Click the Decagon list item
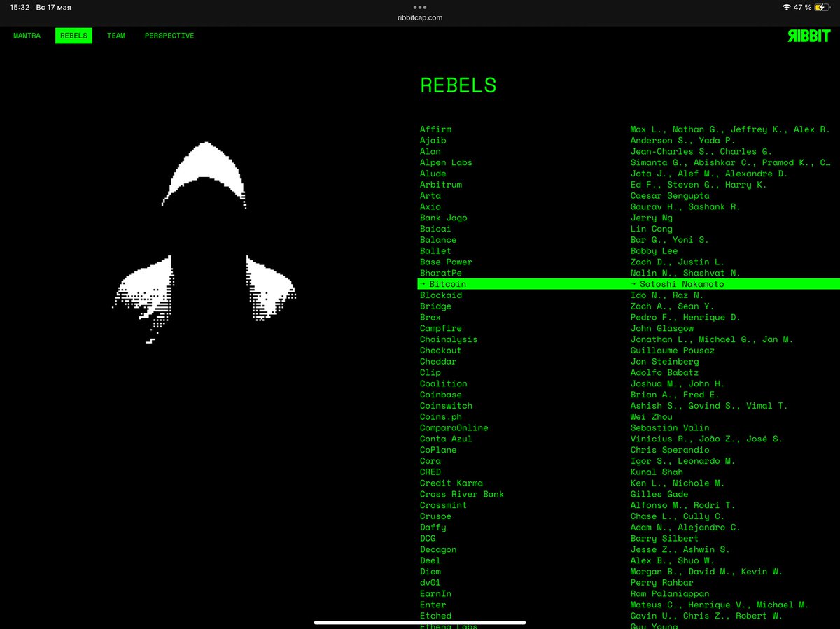 click(438, 549)
